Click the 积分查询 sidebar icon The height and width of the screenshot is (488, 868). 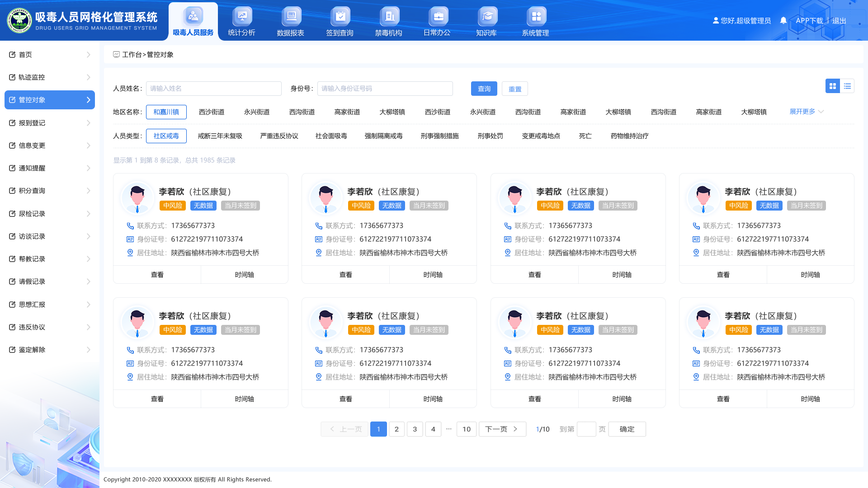tap(12, 191)
